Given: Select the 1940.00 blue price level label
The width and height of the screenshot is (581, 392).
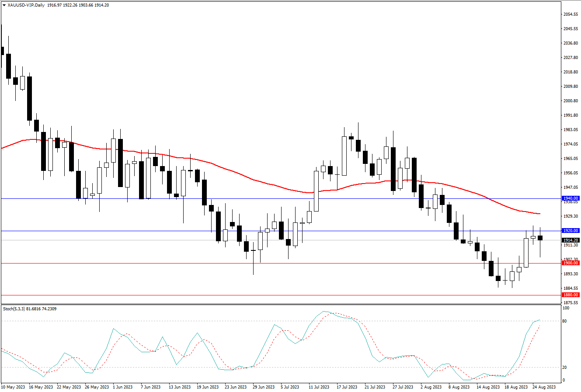Looking at the screenshot, I should pos(571,198).
